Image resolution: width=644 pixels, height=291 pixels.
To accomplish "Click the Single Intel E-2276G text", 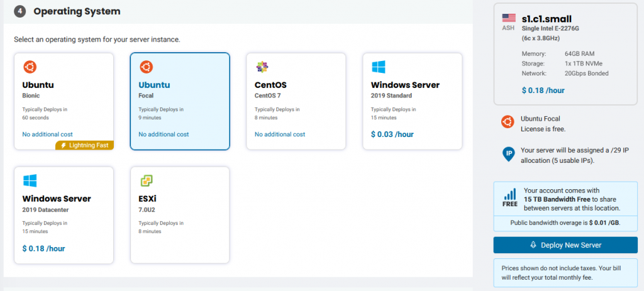I will coord(550,29).
